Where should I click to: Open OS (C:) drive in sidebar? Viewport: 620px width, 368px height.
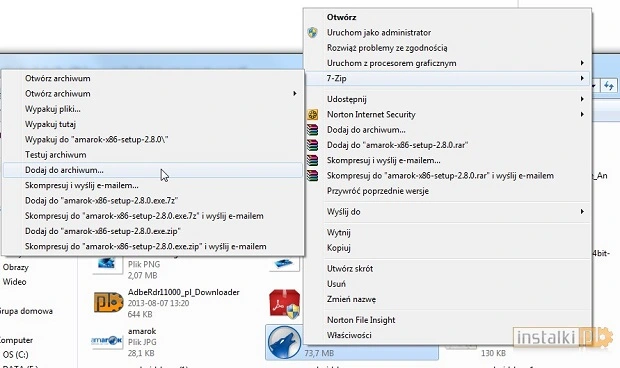tap(16, 355)
